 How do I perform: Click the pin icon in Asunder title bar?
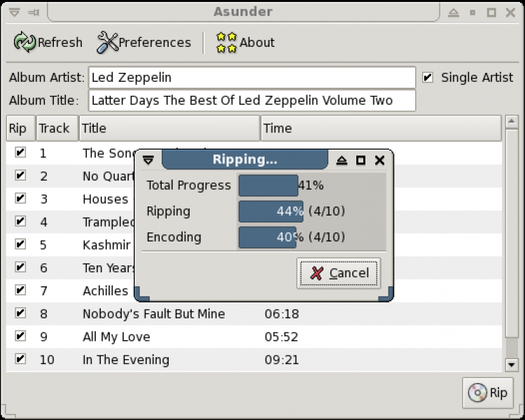pyautogui.click(x=34, y=12)
